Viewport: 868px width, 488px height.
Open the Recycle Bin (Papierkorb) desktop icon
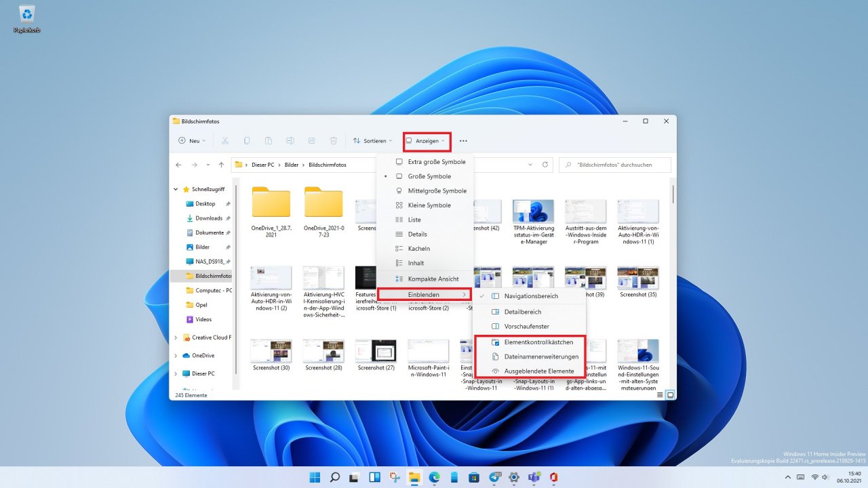(x=27, y=19)
